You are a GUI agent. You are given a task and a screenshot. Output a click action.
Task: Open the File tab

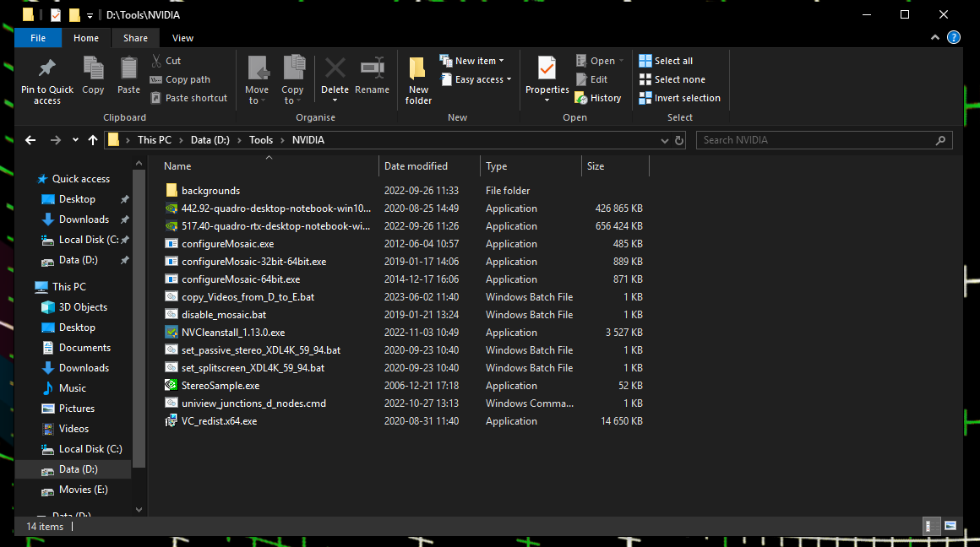(38, 38)
